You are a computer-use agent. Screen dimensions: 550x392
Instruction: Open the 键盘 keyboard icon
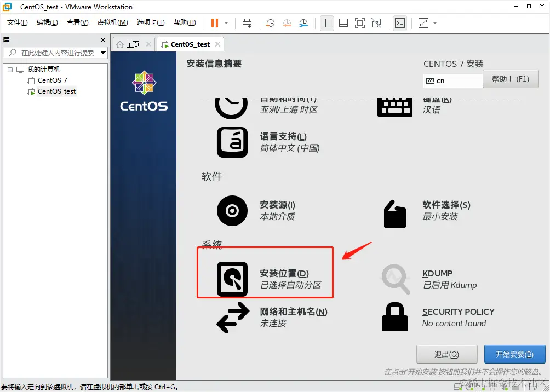point(394,108)
